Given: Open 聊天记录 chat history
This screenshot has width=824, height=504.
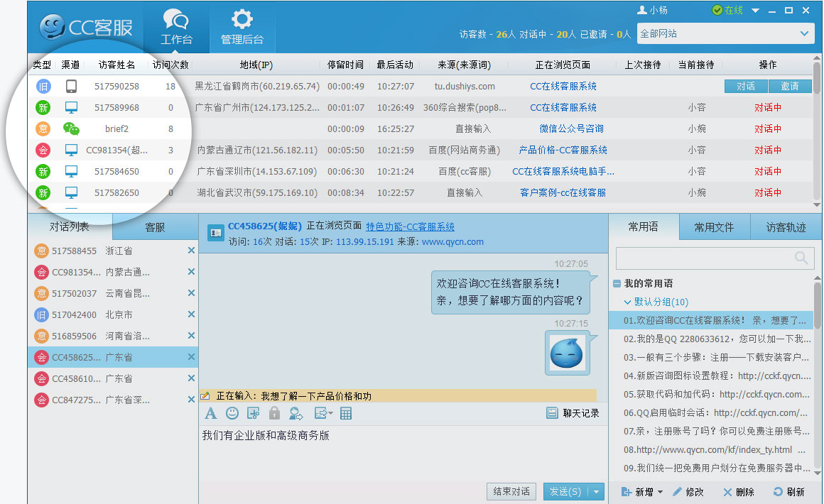Looking at the screenshot, I should [x=573, y=413].
